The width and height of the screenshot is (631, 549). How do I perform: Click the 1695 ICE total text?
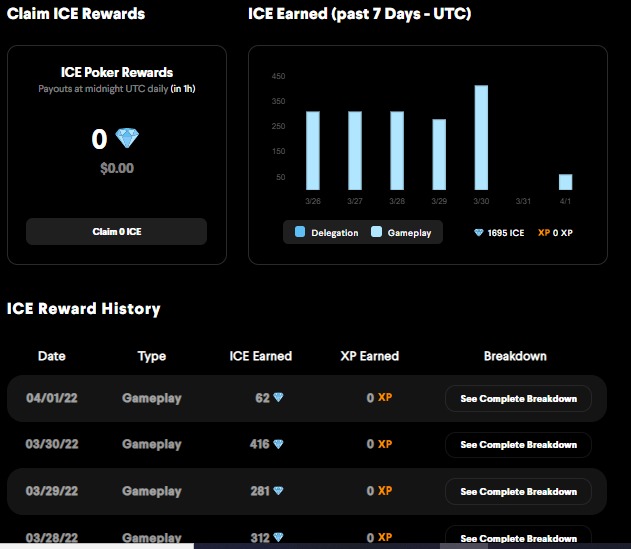tap(505, 233)
